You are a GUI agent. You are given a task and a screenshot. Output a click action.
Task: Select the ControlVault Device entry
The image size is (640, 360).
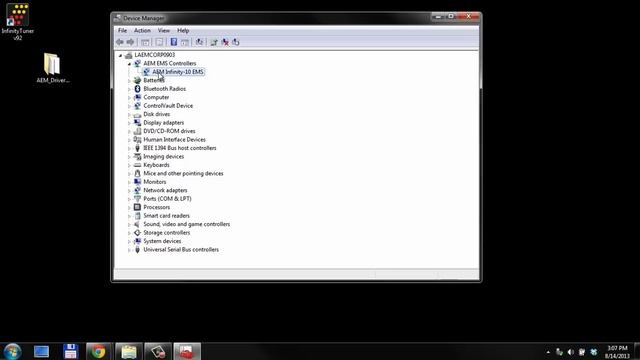point(168,106)
